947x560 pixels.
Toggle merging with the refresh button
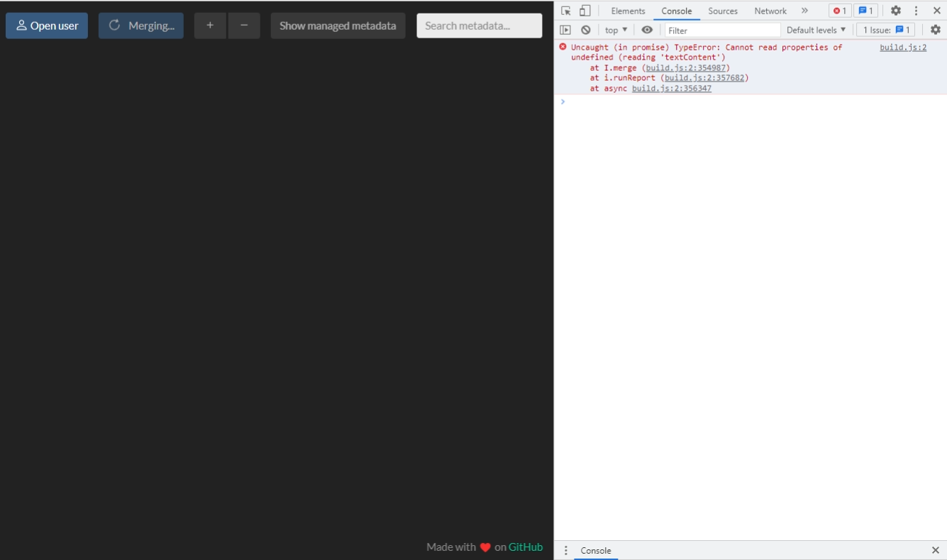click(140, 26)
